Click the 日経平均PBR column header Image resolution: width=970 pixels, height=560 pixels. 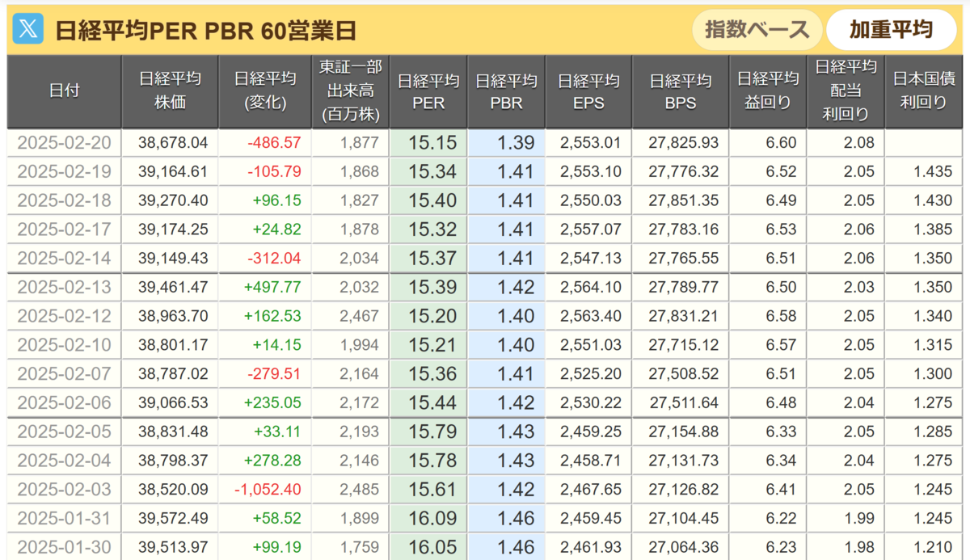[x=506, y=91]
